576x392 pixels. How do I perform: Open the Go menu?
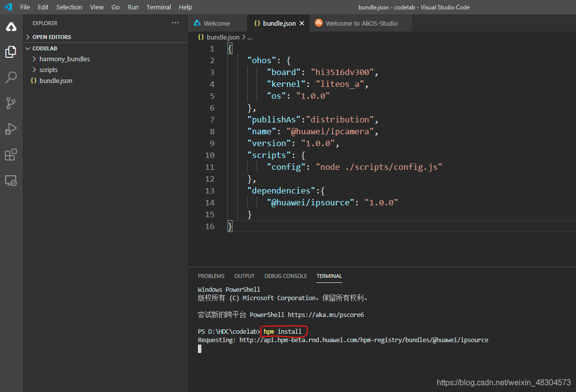tap(115, 7)
